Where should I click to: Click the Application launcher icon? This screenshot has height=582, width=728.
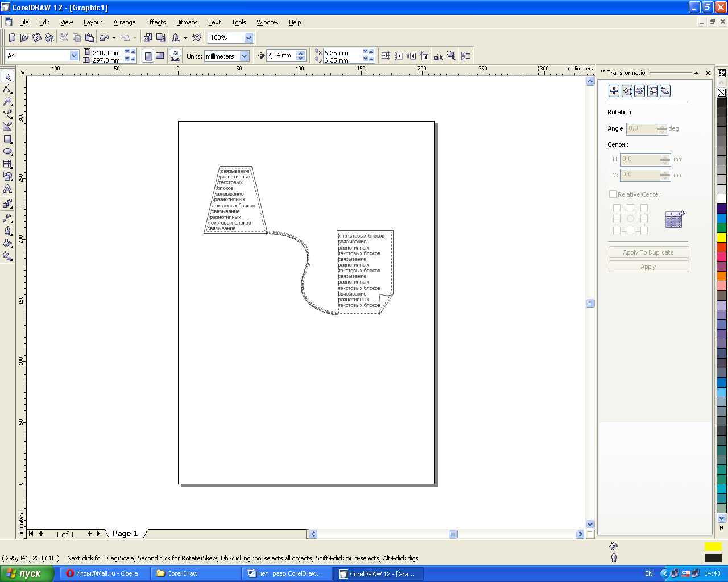click(176, 38)
